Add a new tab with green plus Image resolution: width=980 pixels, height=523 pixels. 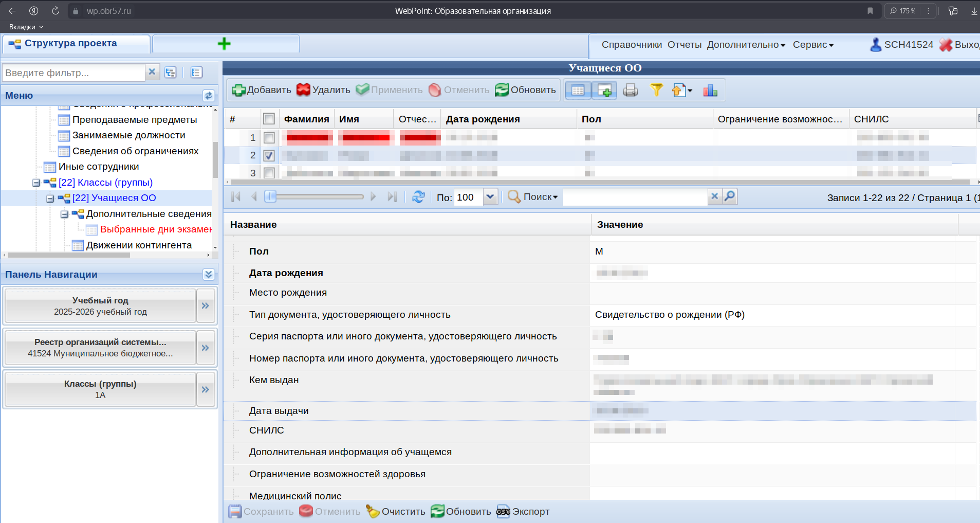[x=224, y=44]
